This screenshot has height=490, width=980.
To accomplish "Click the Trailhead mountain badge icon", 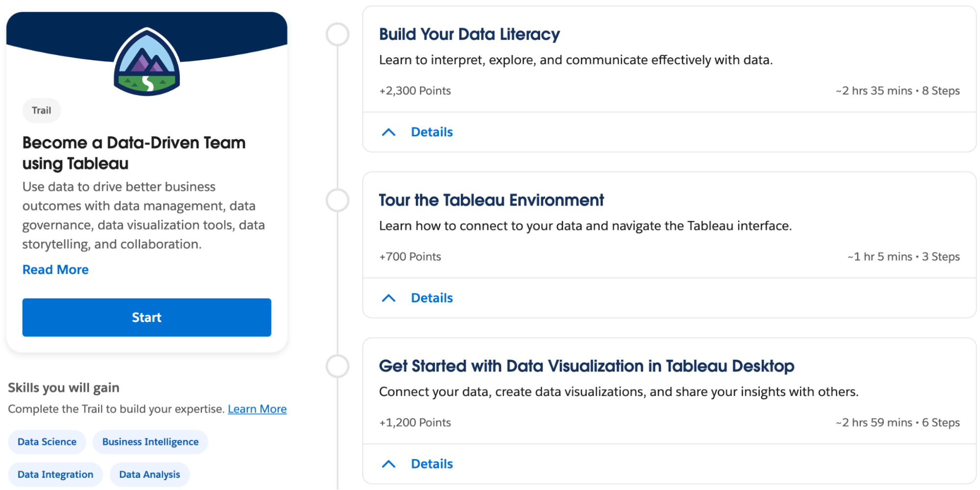I will click(147, 62).
